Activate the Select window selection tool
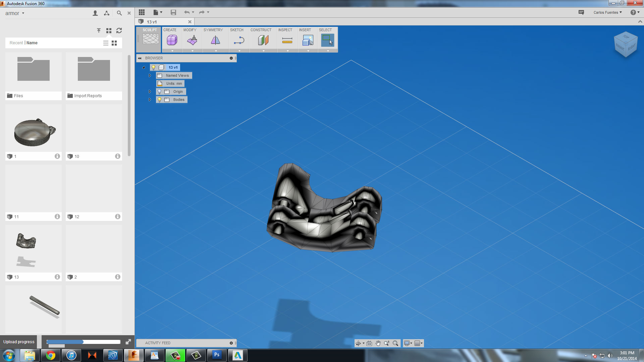This screenshot has width=644, height=362. pos(327,40)
